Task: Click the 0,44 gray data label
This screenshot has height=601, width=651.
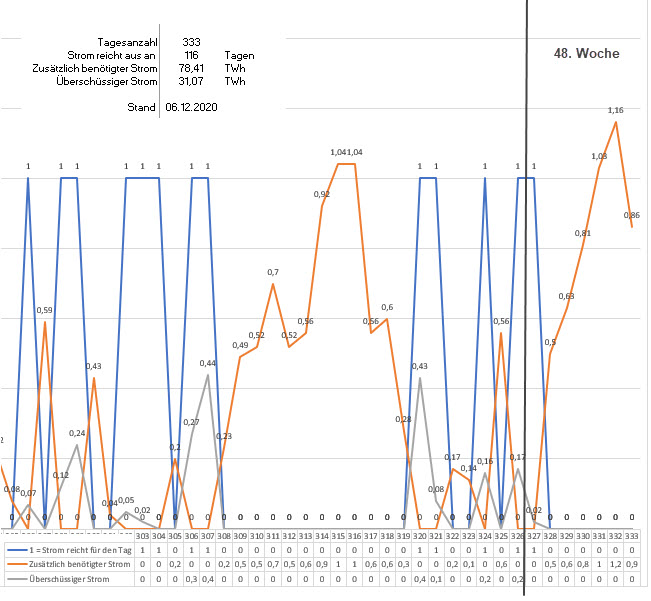Action: 208,363
